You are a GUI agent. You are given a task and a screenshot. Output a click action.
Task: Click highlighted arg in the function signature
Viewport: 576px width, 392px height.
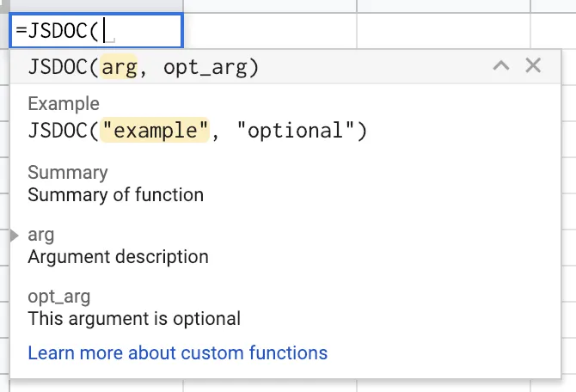[119, 67]
